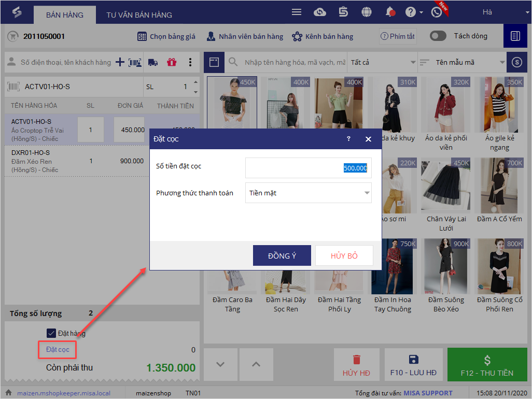Screen dimensions: 532x399
Task: Click the circled S icon at right
Action: 517,62
